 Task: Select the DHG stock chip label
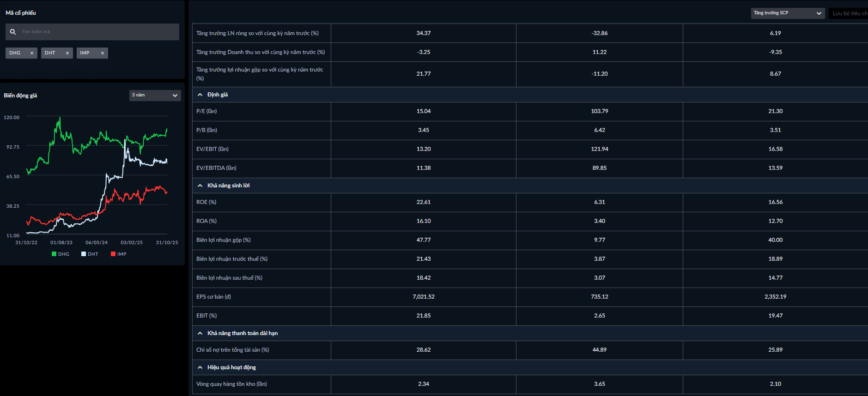(15, 53)
